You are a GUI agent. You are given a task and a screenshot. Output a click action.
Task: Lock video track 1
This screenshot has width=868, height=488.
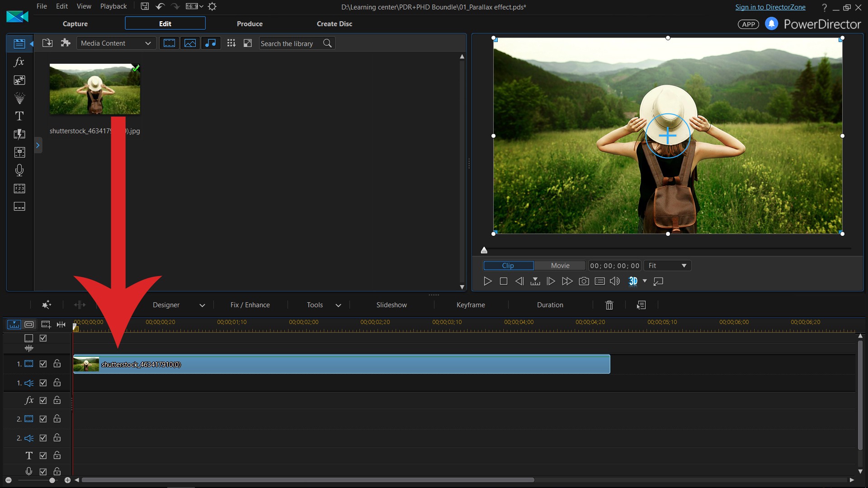57,363
